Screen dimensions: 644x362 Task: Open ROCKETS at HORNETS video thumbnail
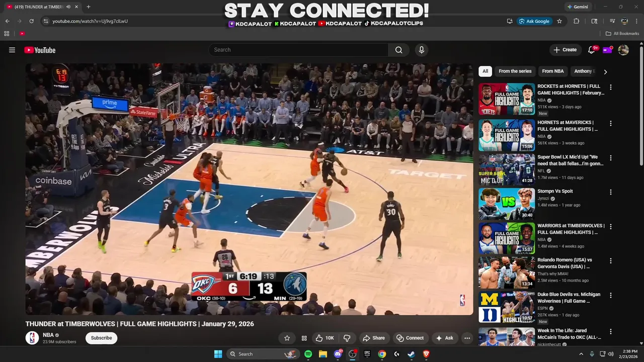[x=507, y=99]
